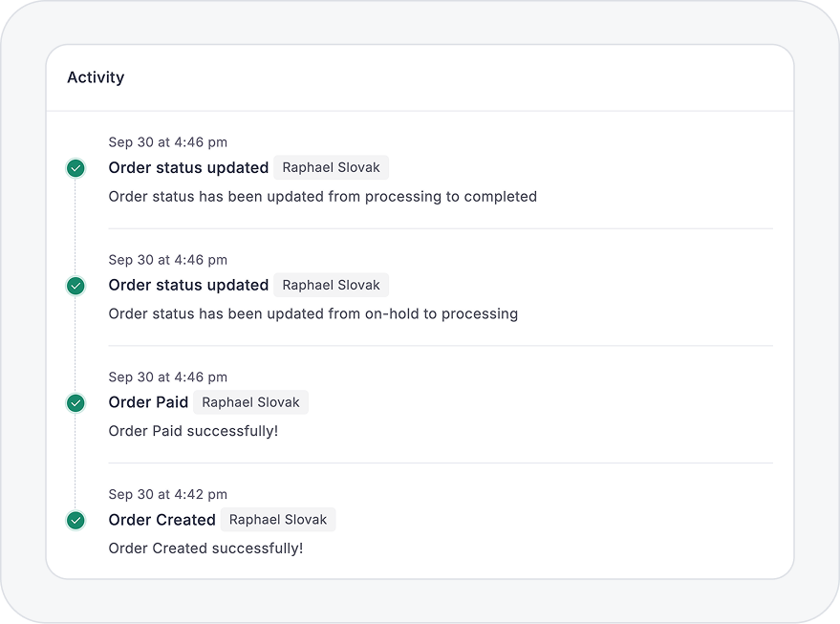
Task: Click the processing to completed description text
Action: tap(322, 197)
